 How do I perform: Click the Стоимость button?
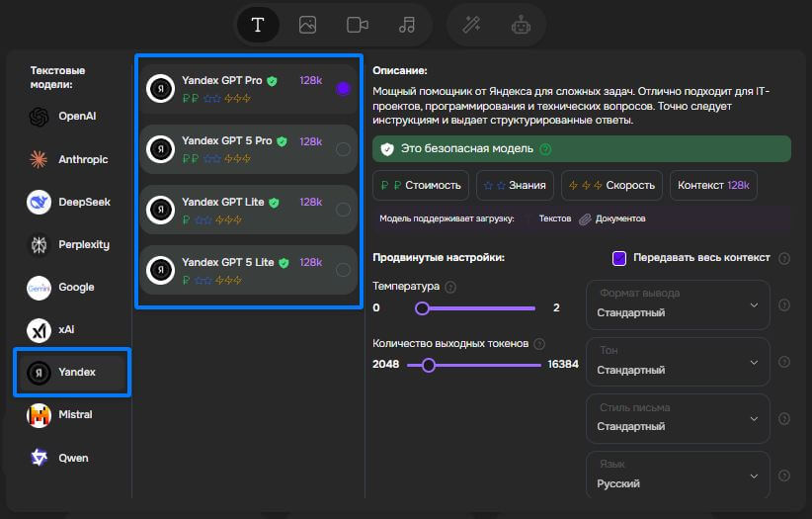(x=421, y=185)
